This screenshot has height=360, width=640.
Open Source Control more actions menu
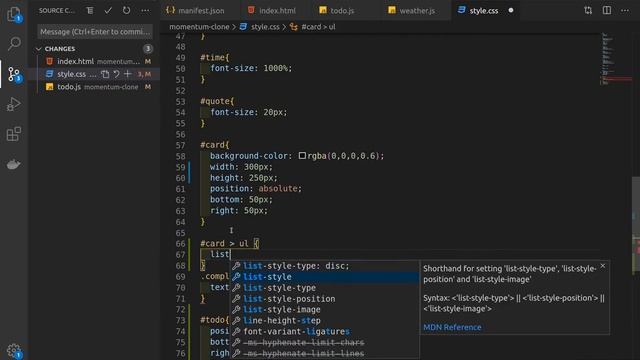tap(145, 11)
